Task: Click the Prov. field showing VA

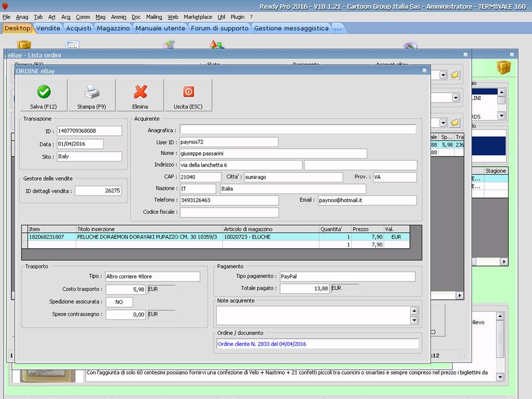Action: 395,177
